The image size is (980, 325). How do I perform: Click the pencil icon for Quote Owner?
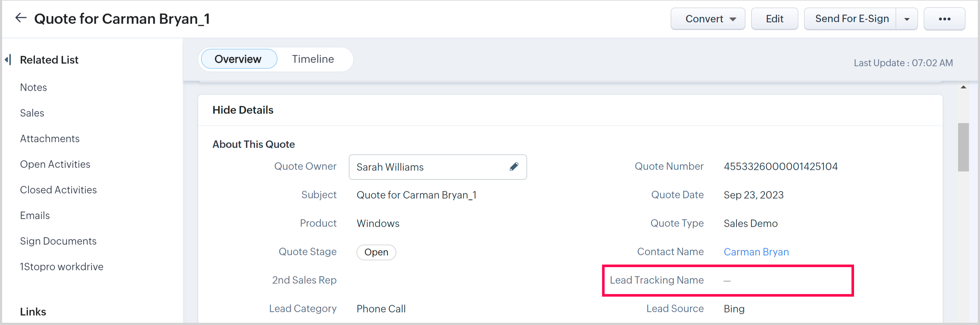tap(513, 167)
